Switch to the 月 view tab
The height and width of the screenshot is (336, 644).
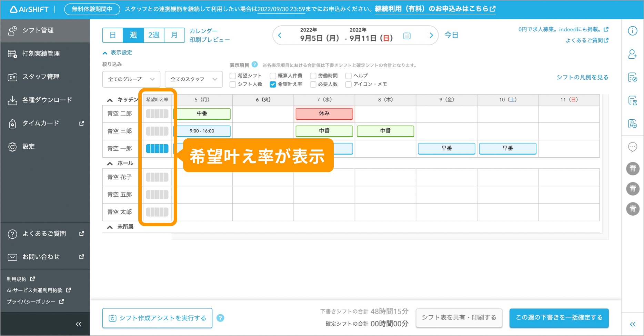(x=174, y=34)
